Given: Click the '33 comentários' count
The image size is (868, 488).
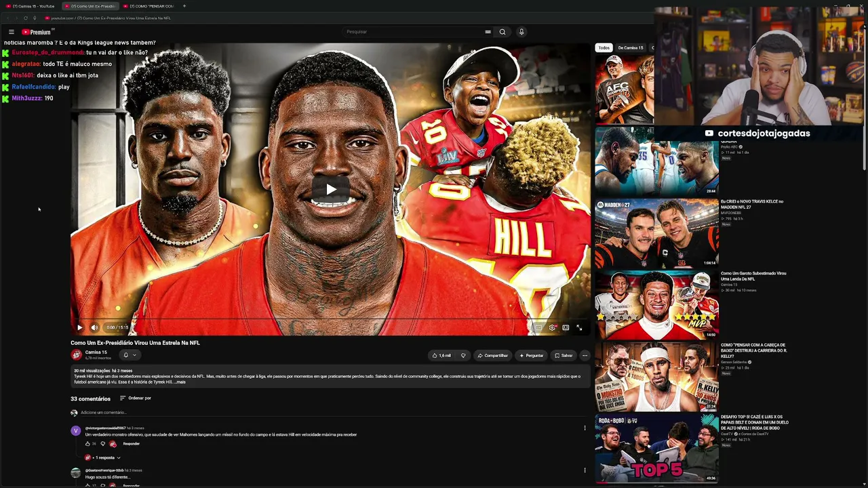Looking at the screenshot, I should click(90, 399).
